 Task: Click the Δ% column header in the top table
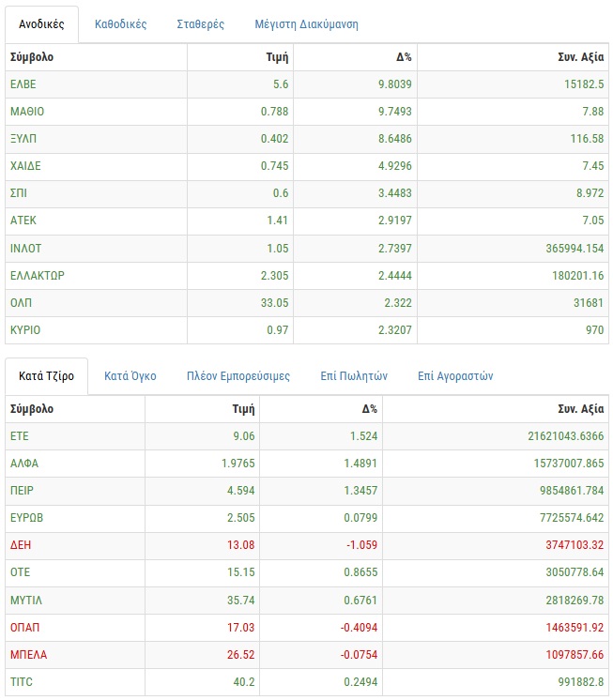(x=405, y=57)
